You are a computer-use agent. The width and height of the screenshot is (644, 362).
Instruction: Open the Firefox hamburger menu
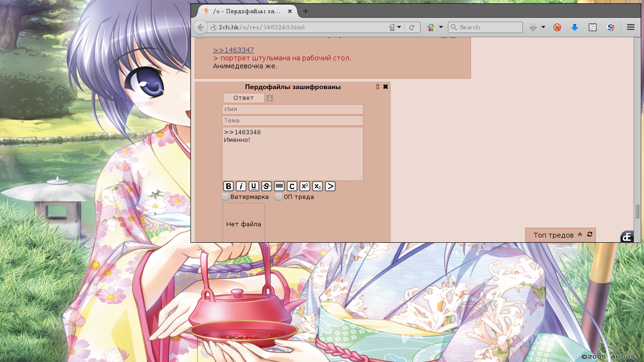pyautogui.click(x=631, y=27)
